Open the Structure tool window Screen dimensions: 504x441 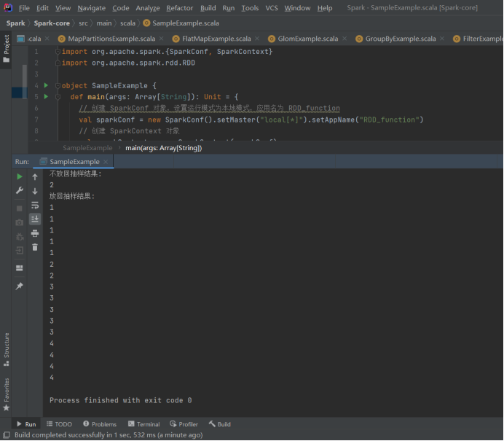click(6, 349)
